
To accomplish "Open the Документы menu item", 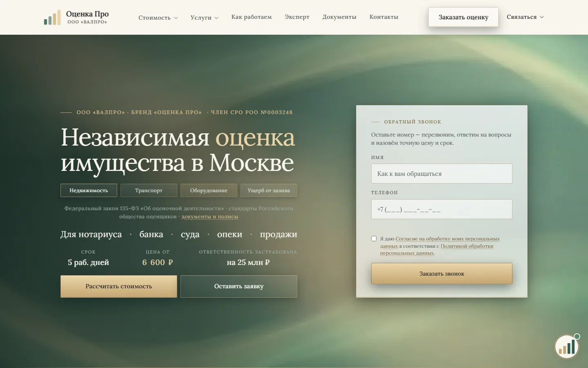I will (x=339, y=17).
